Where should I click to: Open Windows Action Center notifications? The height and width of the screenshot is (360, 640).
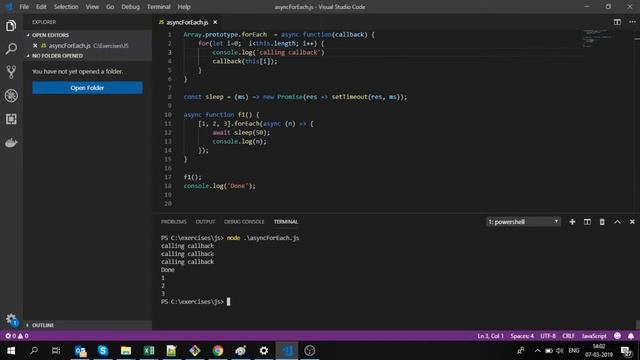click(626, 351)
